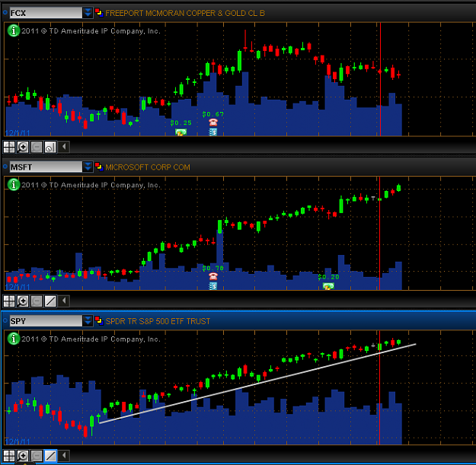Collapse FCX toolbar with left arrow

point(64,147)
